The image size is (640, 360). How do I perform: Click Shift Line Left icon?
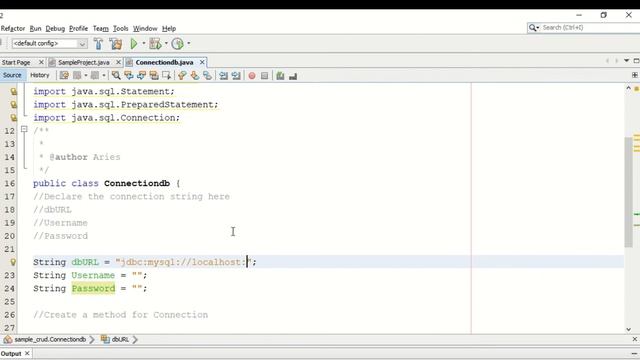pyautogui.click(x=223, y=76)
